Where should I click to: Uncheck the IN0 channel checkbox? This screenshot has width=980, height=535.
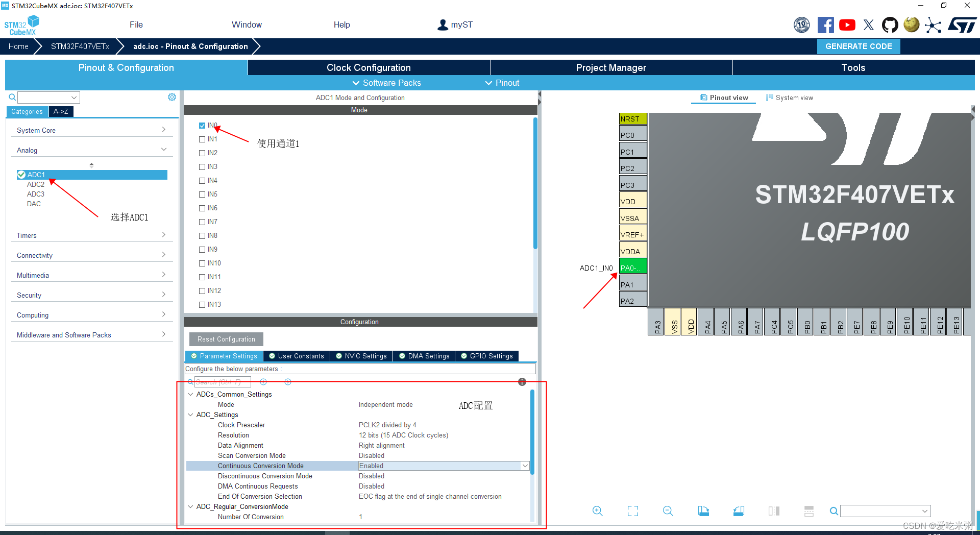pyautogui.click(x=202, y=126)
